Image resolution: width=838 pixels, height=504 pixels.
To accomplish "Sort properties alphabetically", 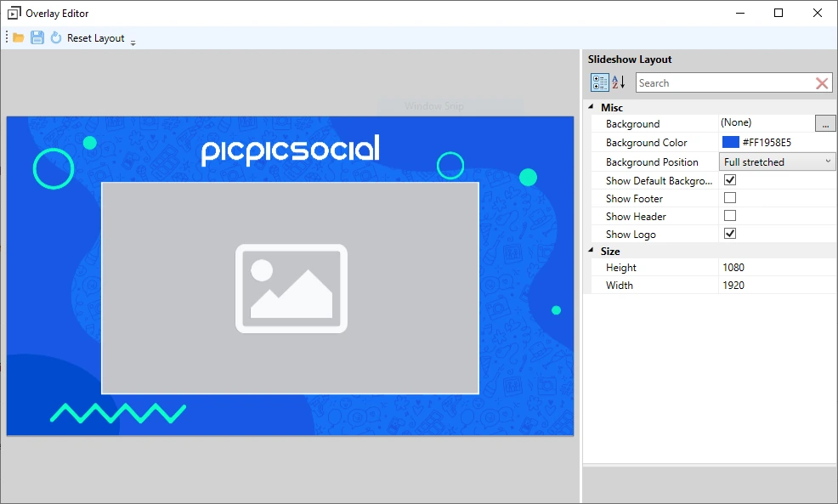I will [619, 82].
